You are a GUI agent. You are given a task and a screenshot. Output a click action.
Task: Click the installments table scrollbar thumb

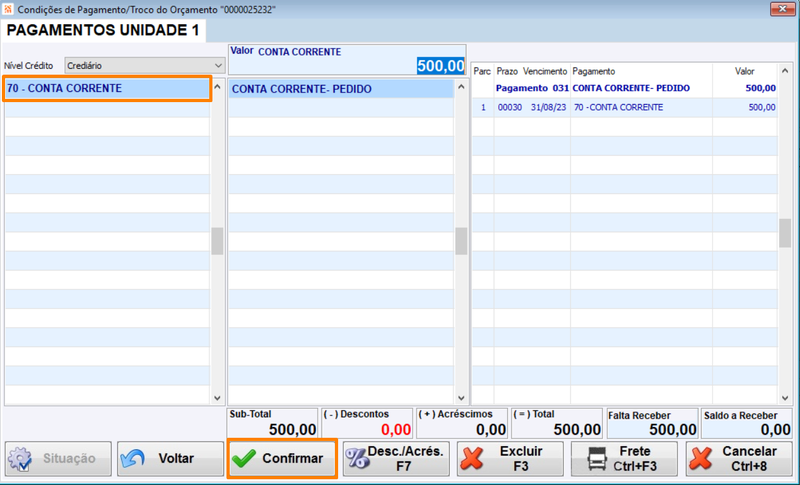(785, 233)
